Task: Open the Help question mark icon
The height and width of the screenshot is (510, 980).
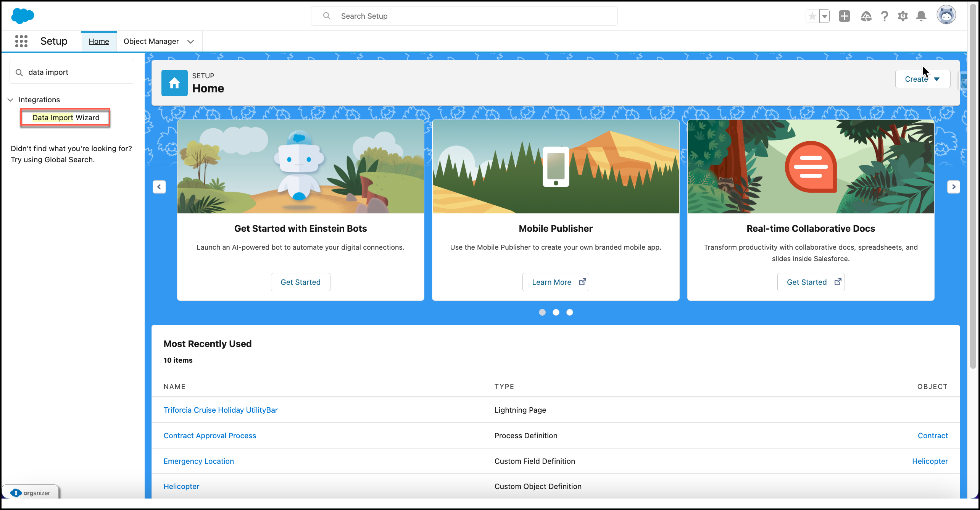Action: click(885, 16)
